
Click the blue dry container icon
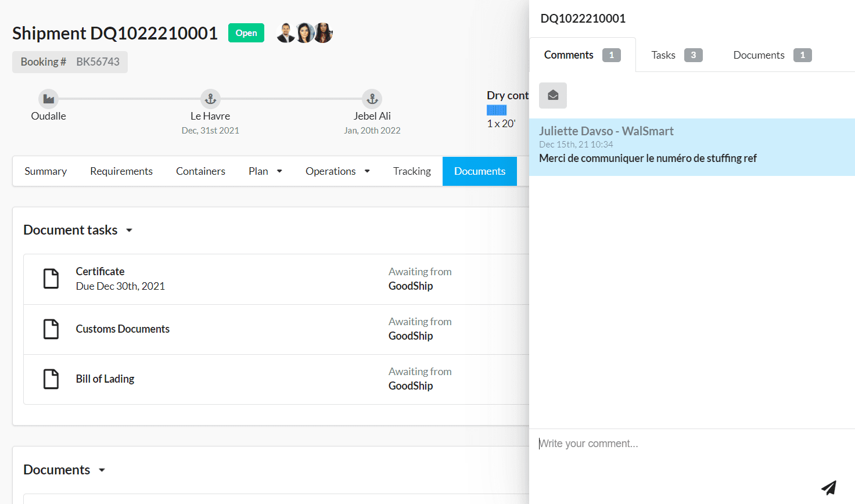coord(497,110)
